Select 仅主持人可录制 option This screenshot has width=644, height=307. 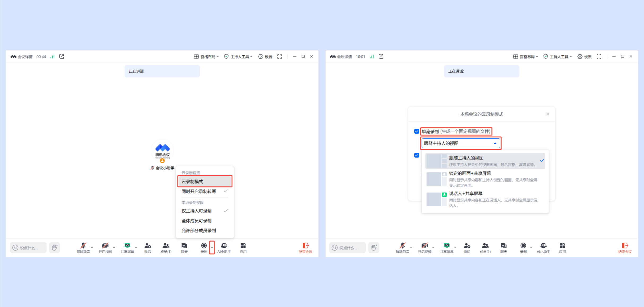(x=205, y=211)
